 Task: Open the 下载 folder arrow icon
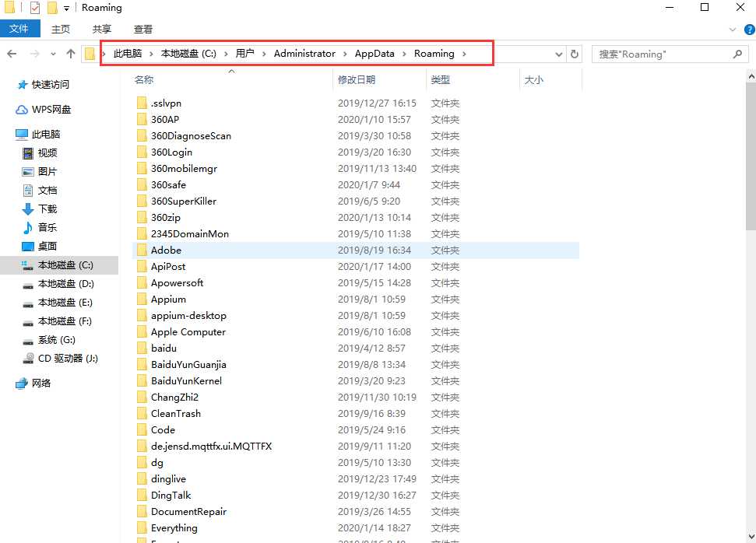pos(28,209)
